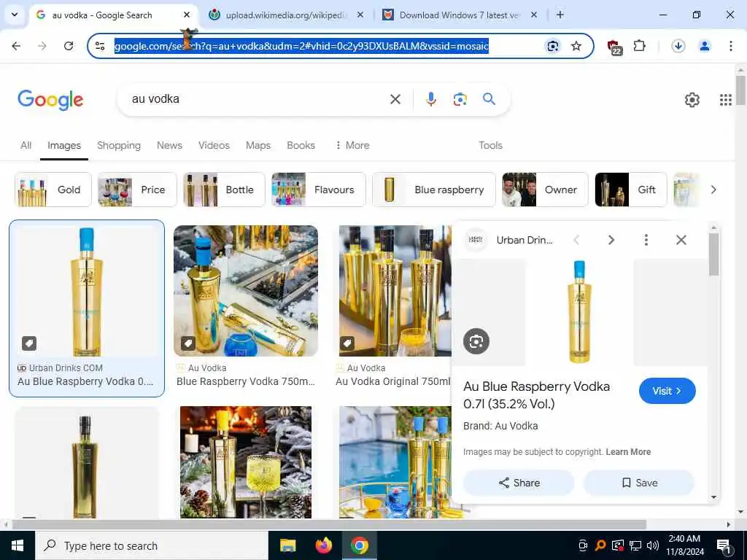This screenshot has width=747, height=560.
Task: Click the blue magnifier search button
Action: (489, 99)
